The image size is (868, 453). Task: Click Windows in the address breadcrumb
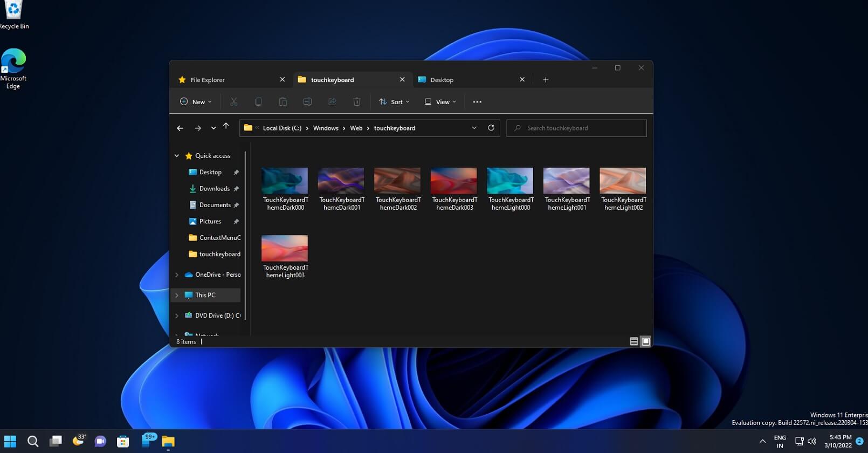click(326, 128)
